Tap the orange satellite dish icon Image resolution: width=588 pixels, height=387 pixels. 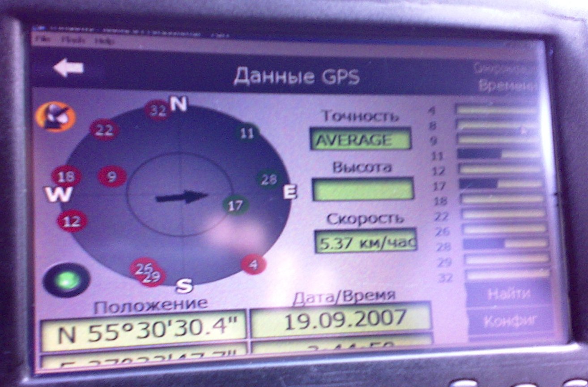click(55, 116)
